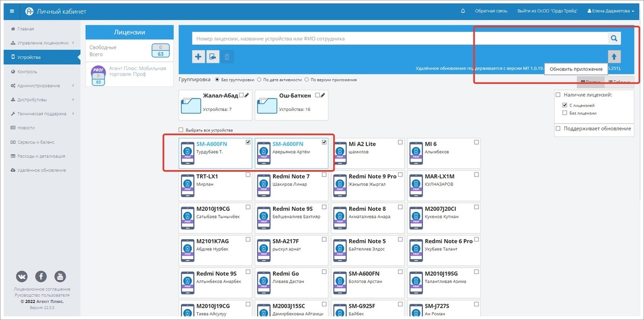Click phone icon of TRT-LX1 device
The image size is (644, 320).
click(188, 185)
